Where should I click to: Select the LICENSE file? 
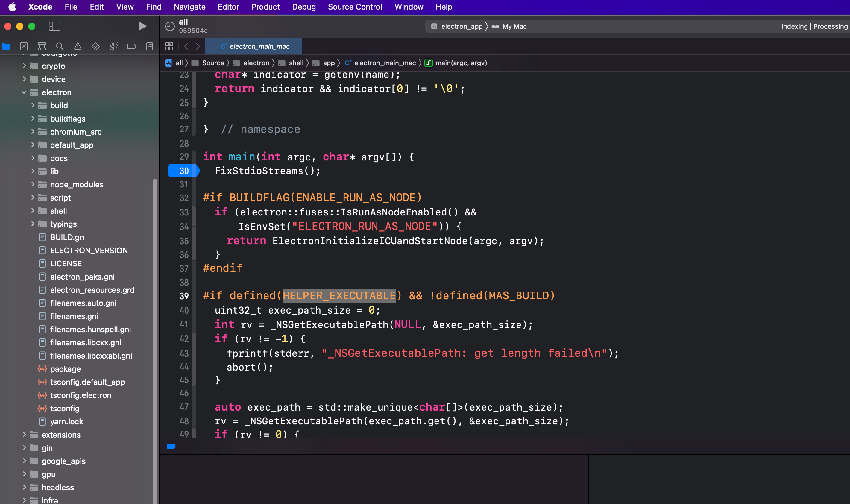[66, 264]
